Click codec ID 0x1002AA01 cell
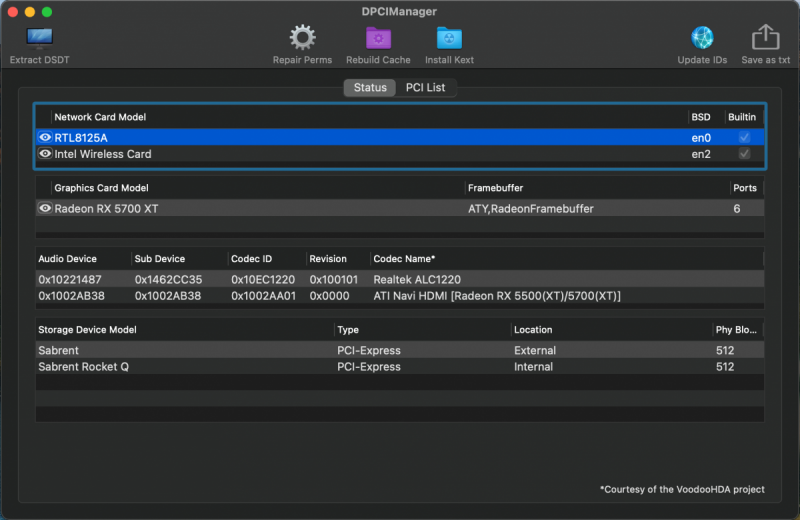 [x=263, y=296]
